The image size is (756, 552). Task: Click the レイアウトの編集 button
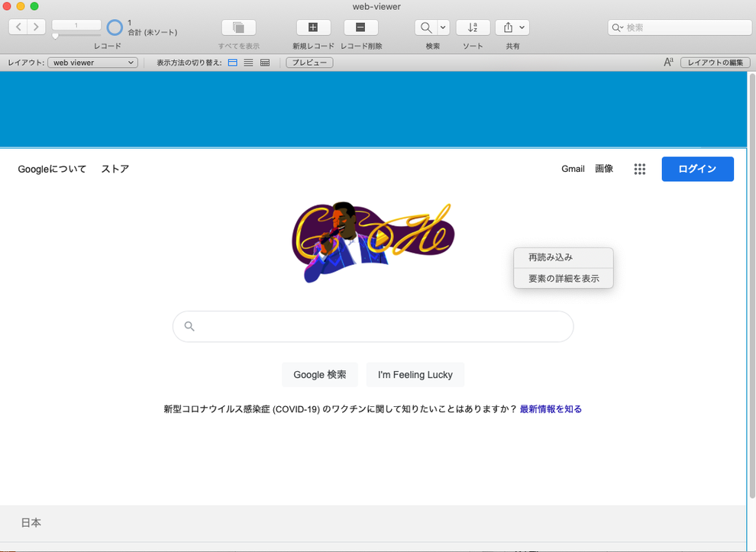(x=716, y=63)
